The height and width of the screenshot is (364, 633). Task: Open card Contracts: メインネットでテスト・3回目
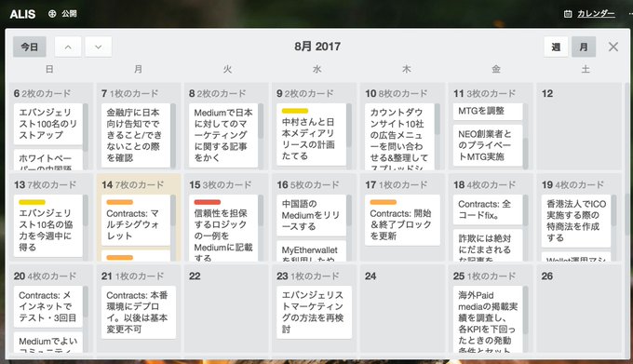point(48,306)
